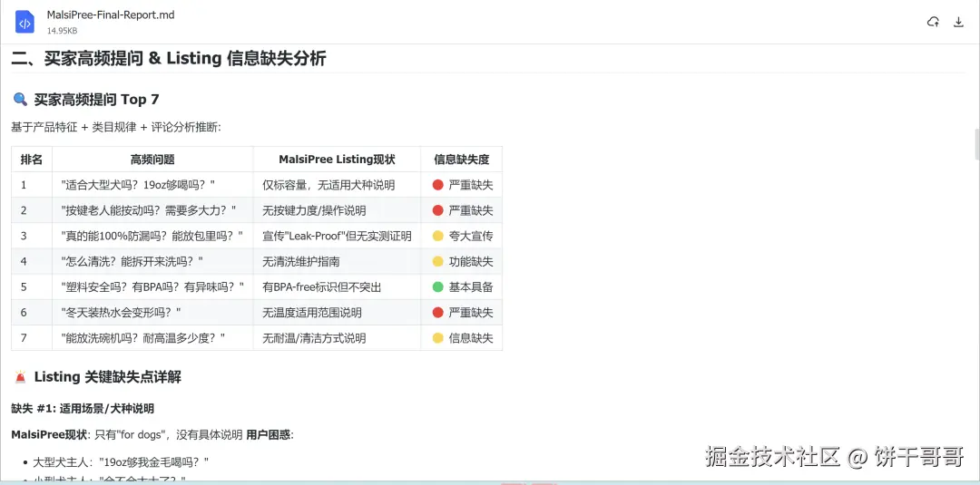This screenshot has height=485, width=980.
Task: Click the yellow dot beside 夸大宣传
Action: point(438,236)
